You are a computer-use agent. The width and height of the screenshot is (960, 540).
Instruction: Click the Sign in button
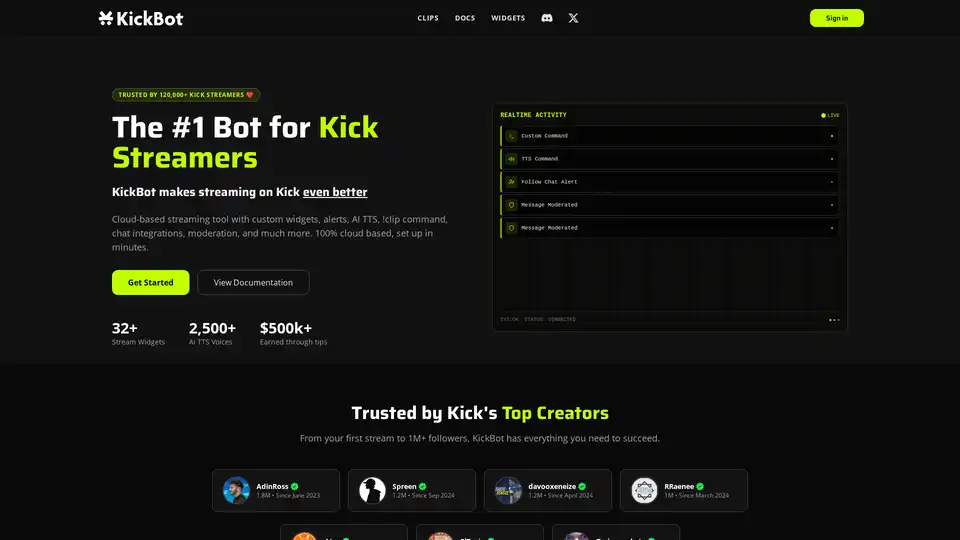pos(836,18)
